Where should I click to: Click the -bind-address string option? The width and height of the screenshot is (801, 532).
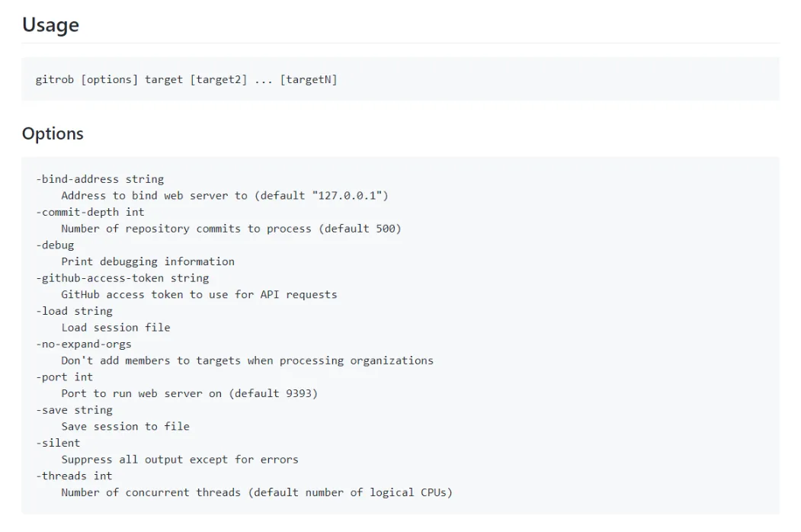pos(100,179)
